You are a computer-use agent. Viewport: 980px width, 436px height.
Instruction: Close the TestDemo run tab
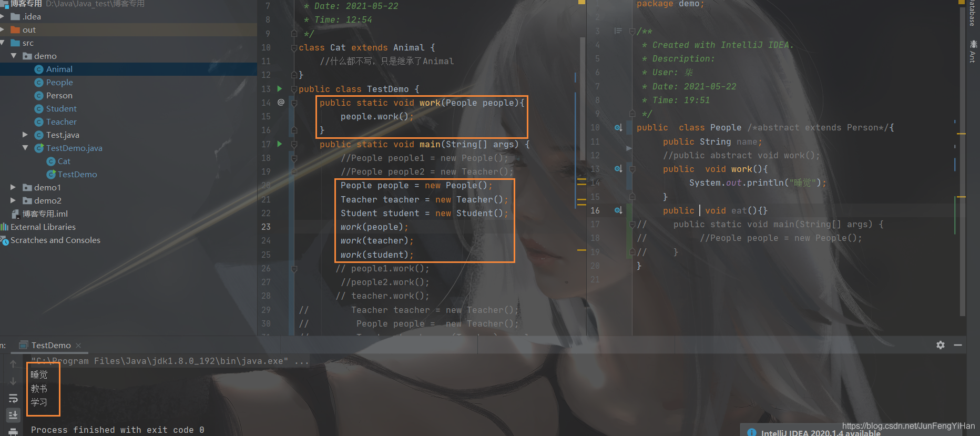pyautogui.click(x=78, y=346)
